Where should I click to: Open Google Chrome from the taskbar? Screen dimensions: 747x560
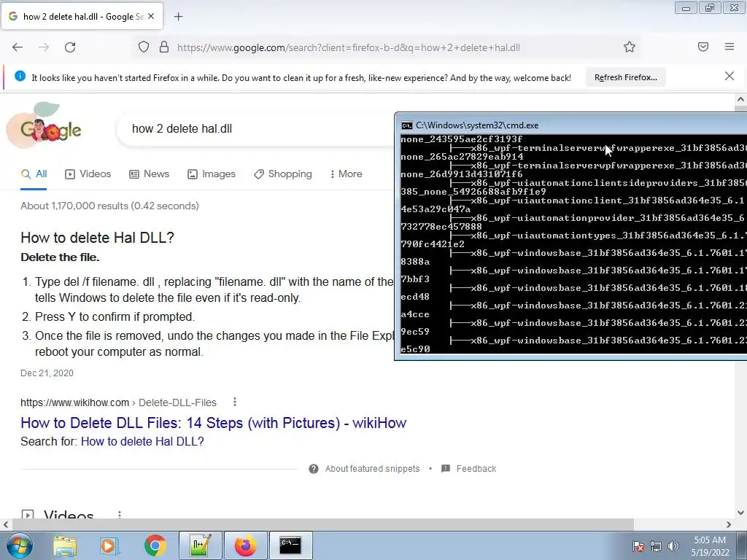point(155,545)
